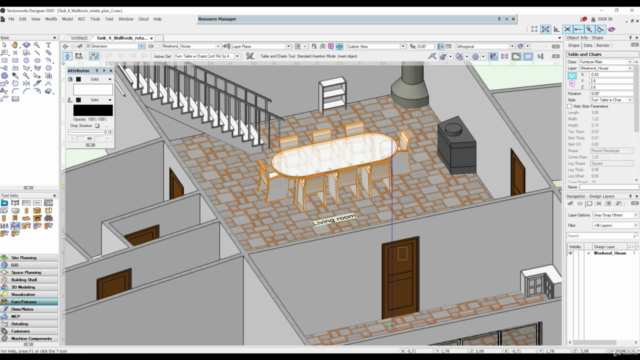Screen dimensions: 640x360
Task: Select the Circle tool in Basic palette
Action: [x=26, y=60]
